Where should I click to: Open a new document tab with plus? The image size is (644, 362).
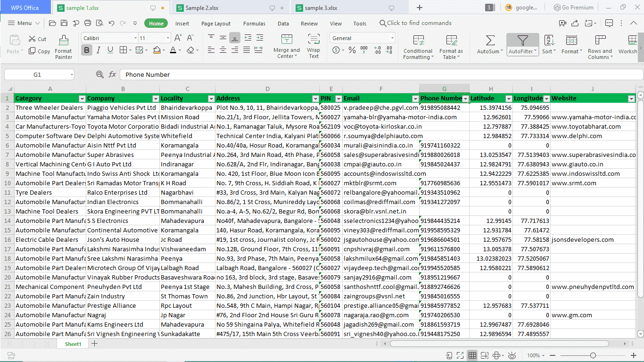[x=419, y=8]
